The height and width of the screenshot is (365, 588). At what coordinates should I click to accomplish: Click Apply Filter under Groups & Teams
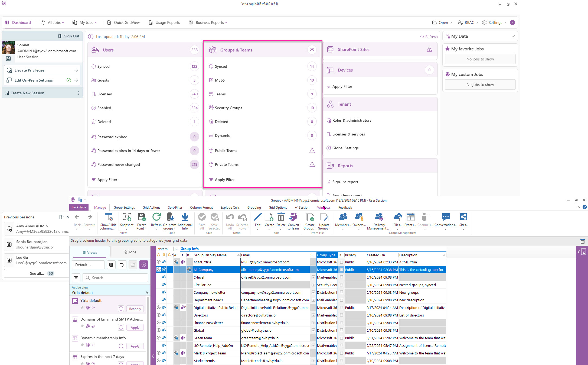coord(225,180)
